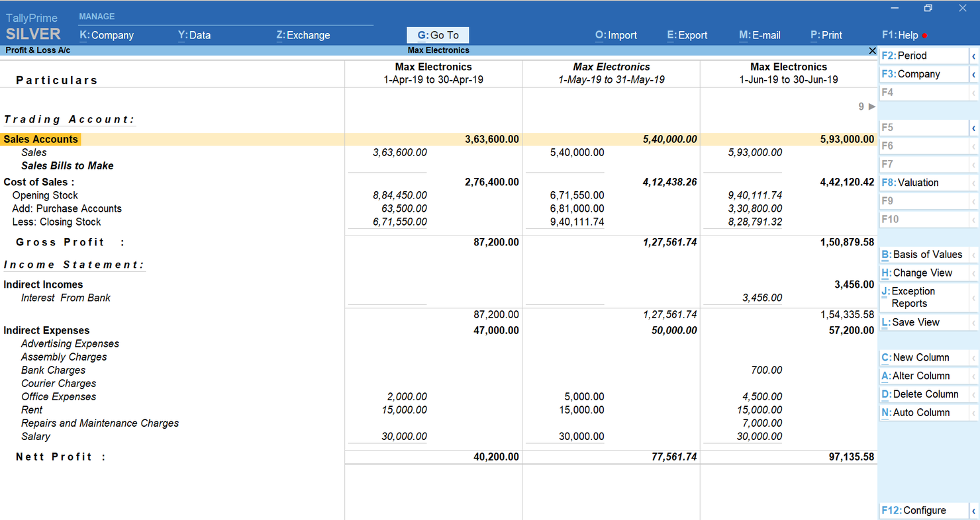Viewport: 980px width, 520px height.
Task: Open F8 Valuation options
Action: (919, 183)
